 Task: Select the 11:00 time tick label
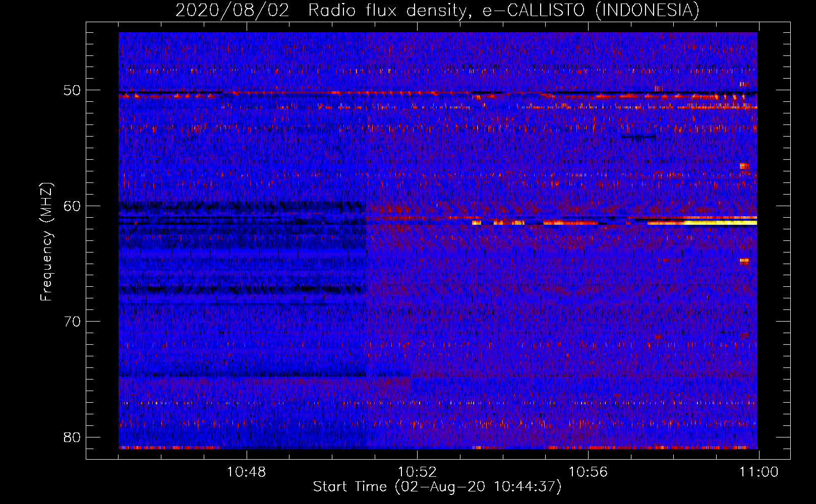point(759,472)
